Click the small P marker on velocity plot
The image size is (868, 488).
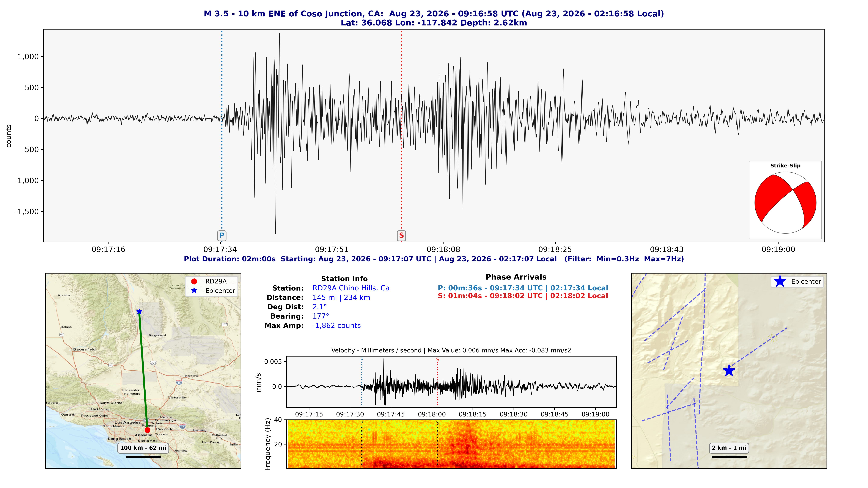(362, 359)
